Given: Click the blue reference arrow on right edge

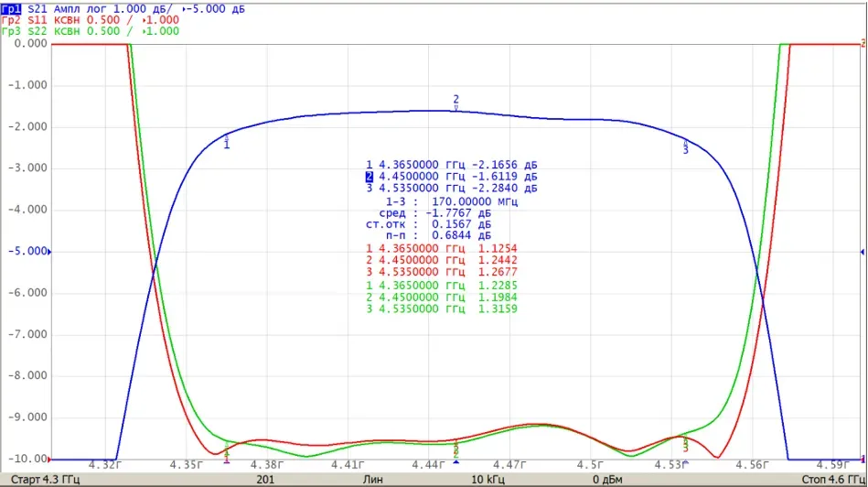Looking at the screenshot, I should click(863, 252).
